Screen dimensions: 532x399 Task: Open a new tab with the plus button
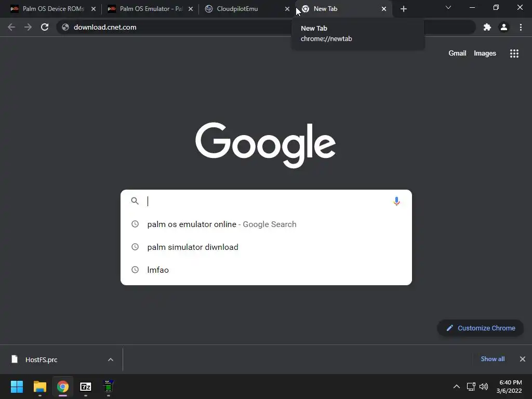pyautogui.click(x=403, y=9)
